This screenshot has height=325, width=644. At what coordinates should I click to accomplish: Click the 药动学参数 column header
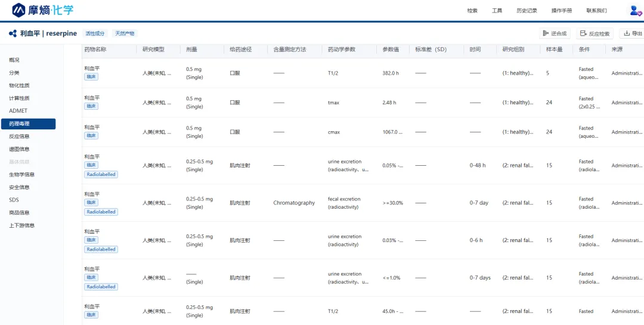pyautogui.click(x=341, y=49)
